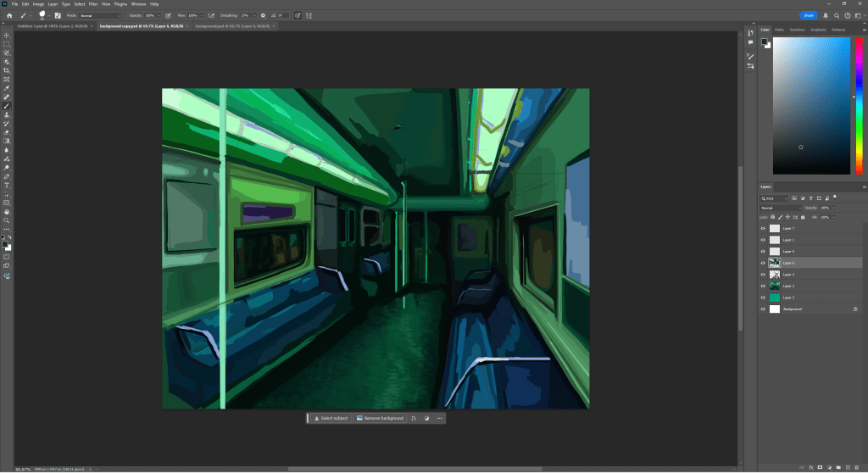Click the Select subject button

click(331, 418)
